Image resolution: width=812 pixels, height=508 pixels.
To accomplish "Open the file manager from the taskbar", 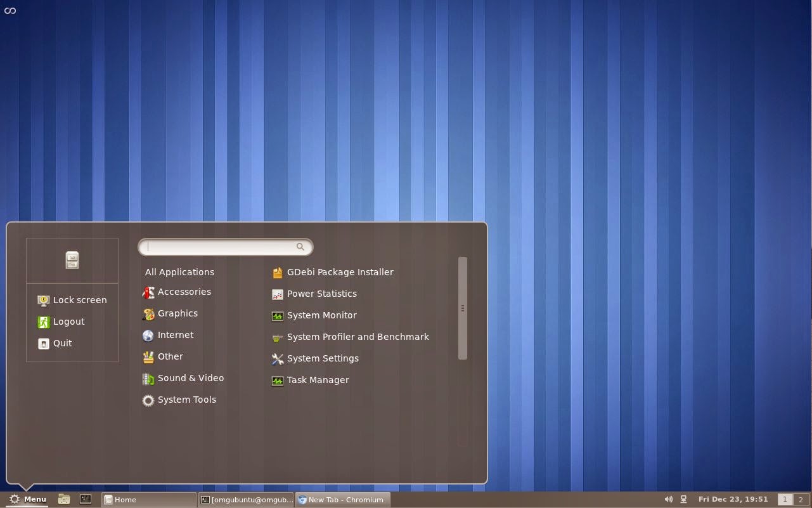I will [x=63, y=499].
